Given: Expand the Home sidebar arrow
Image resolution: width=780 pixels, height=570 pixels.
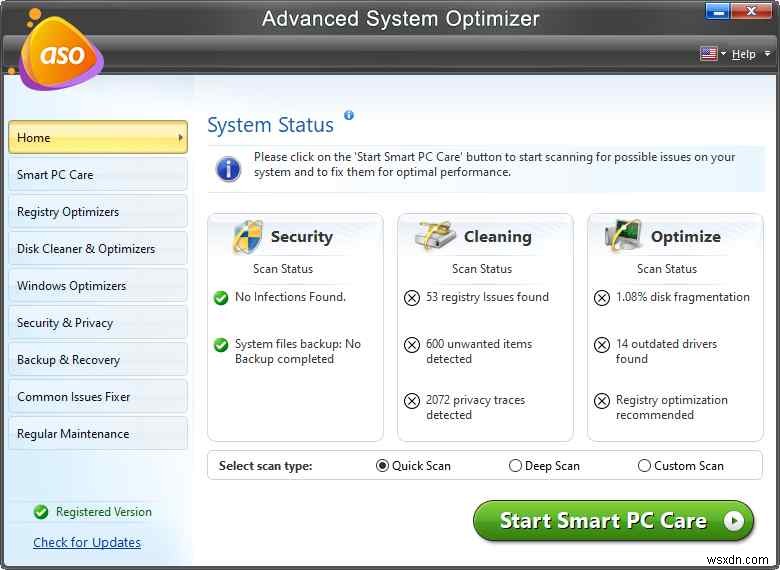Looking at the screenshot, I should click(181, 138).
